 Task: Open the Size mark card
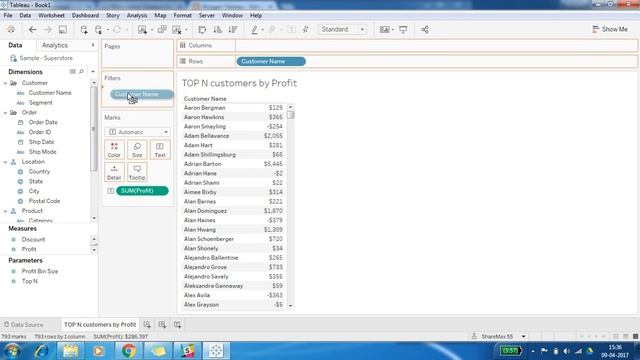(137, 150)
